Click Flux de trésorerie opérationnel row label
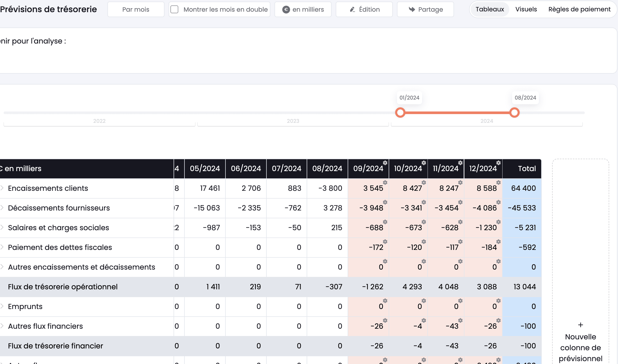Viewport: 618px width, 364px height. (x=63, y=287)
